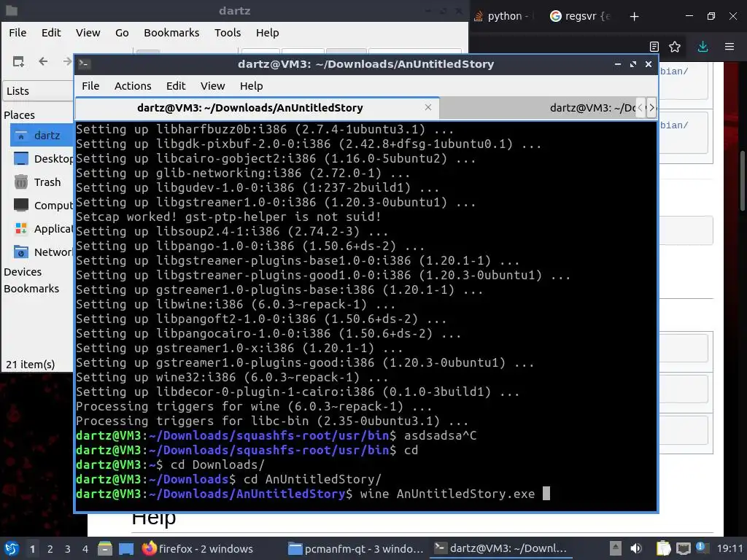Select pcmanfm-qt taskbar entry
This screenshot has height=560, width=747.
coord(356,548)
